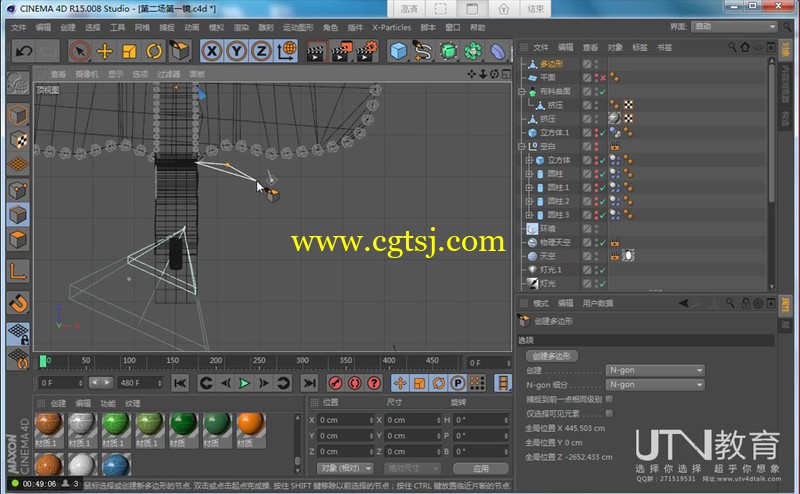
Task: Toggle X axis lock
Action: pos(212,51)
